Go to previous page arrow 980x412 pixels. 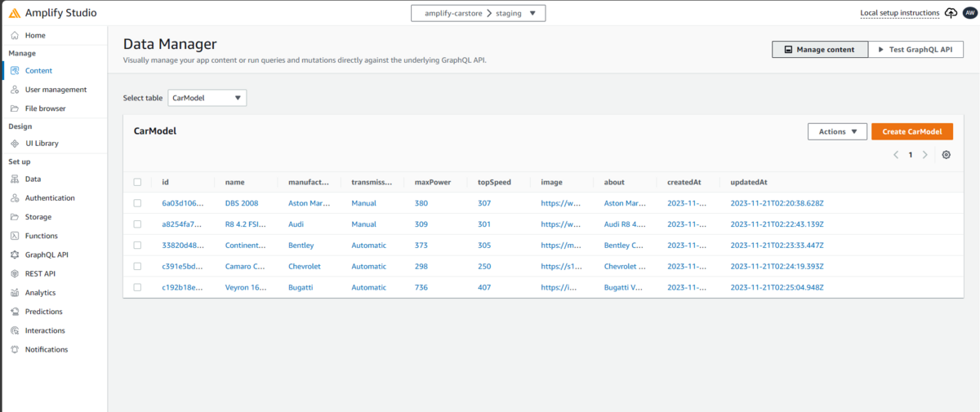click(896, 154)
